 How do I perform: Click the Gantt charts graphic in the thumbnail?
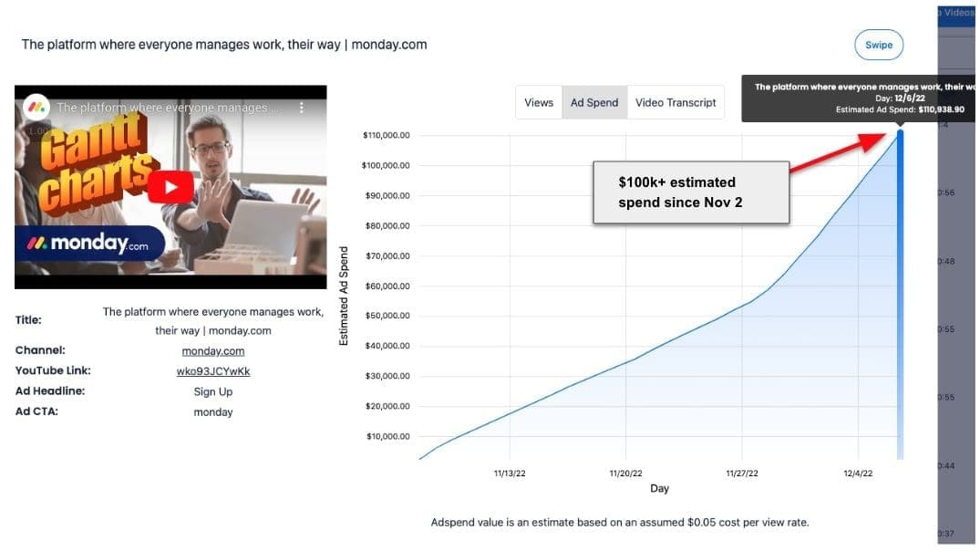pyautogui.click(x=91, y=164)
